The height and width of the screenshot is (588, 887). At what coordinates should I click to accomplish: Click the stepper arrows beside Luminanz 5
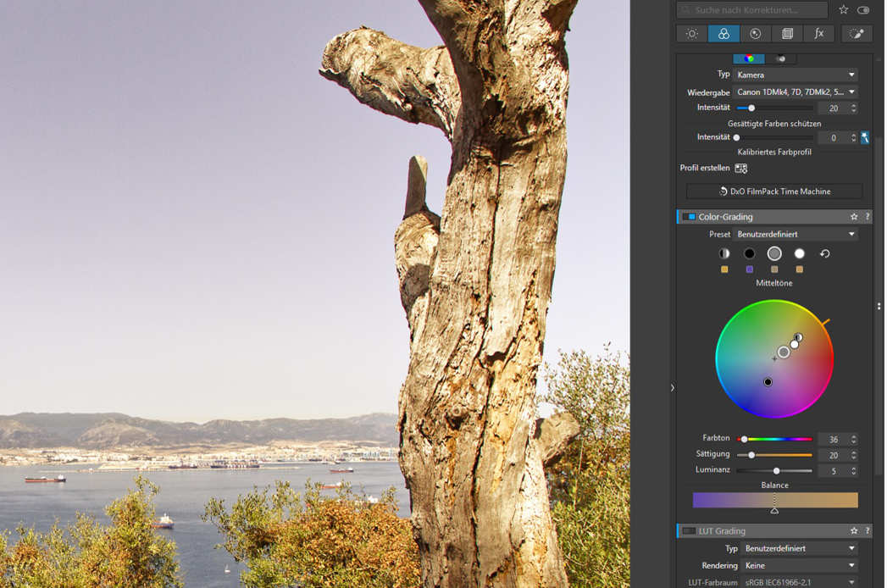tap(854, 471)
